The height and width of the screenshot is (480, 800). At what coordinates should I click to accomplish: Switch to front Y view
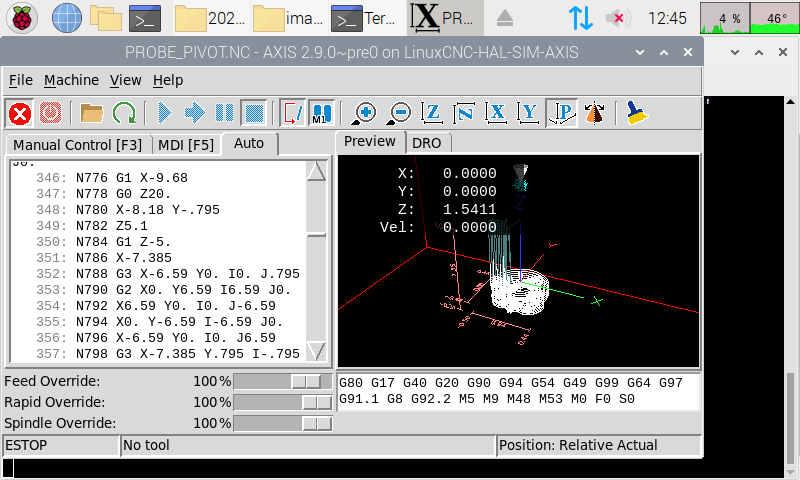coord(529,113)
